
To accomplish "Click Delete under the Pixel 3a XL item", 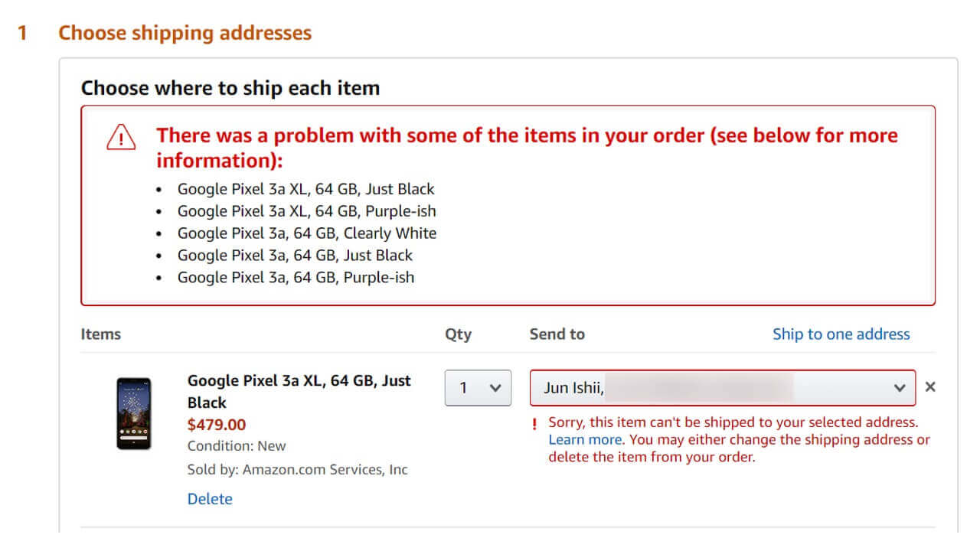I will click(210, 499).
